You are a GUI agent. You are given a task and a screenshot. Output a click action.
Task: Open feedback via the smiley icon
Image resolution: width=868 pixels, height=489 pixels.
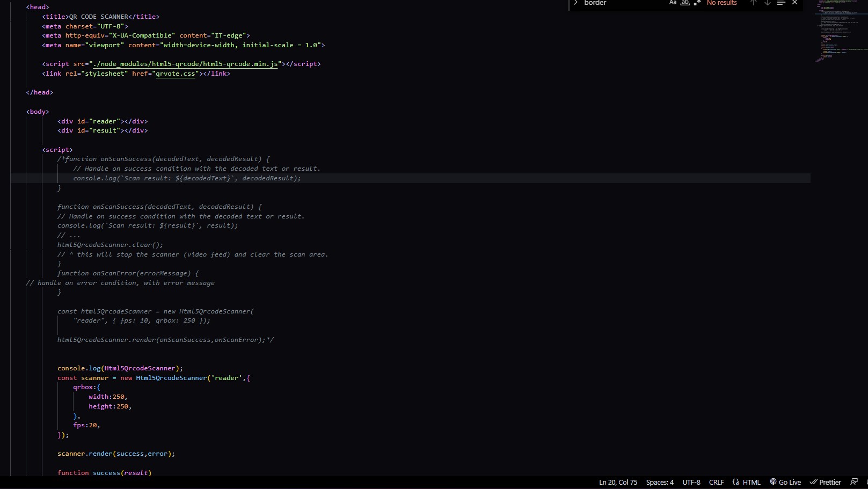click(855, 481)
